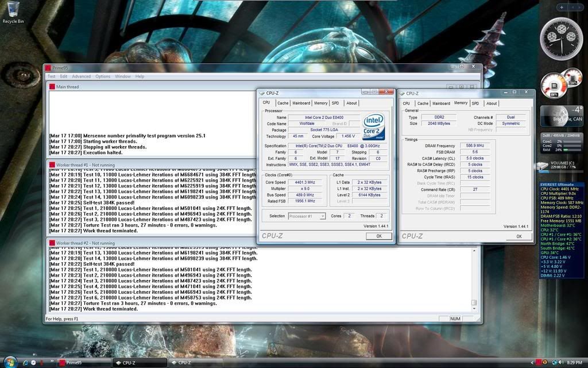Select the CPU tab in right CPU-Z window
The width and height of the screenshot is (588, 368).
pyautogui.click(x=406, y=103)
